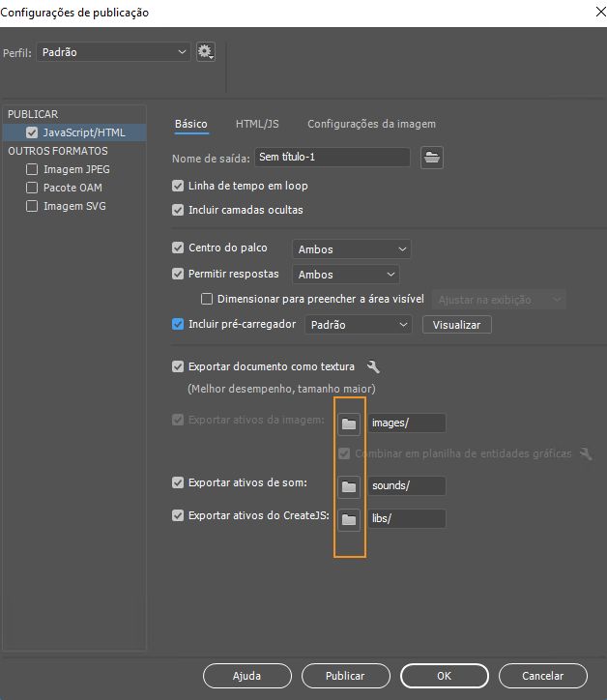Click the output name browse folder icon
607x700 pixels.
(x=431, y=158)
